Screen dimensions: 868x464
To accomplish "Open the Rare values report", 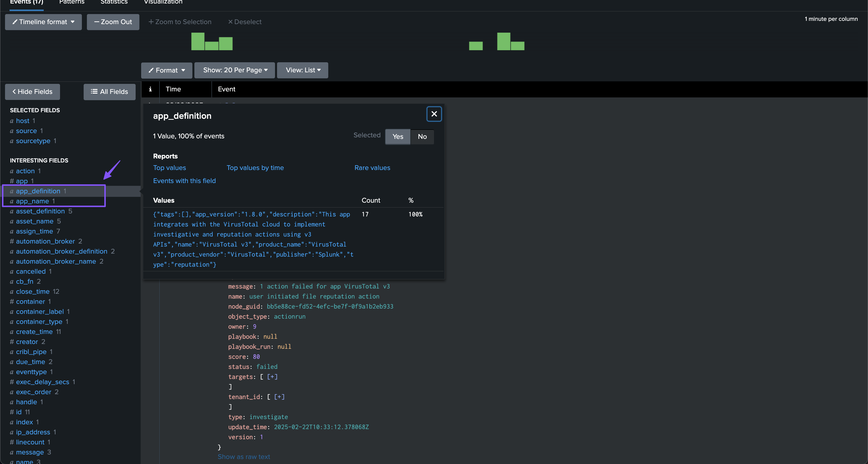I will [x=372, y=168].
